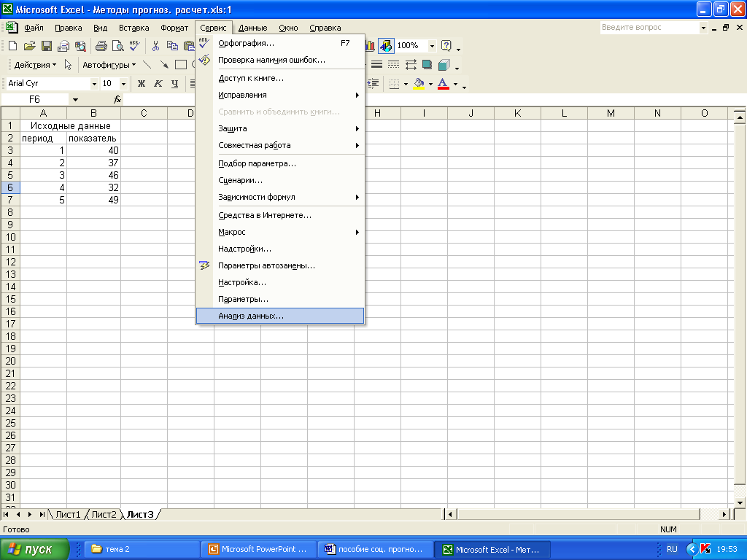Select the column H header
Image resolution: width=747 pixels, height=560 pixels.
pos(377,113)
